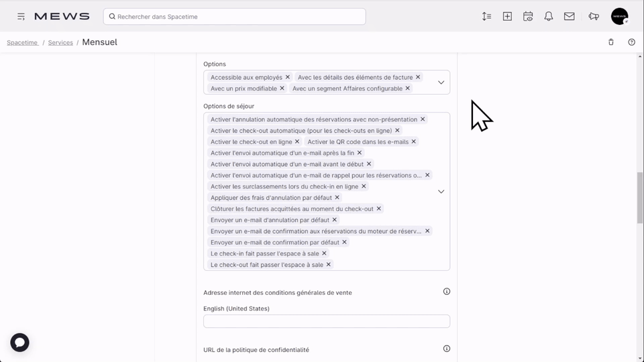The width and height of the screenshot is (644, 362).
Task: Open the Mews profile avatar menu
Action: [x=619, y=16]
